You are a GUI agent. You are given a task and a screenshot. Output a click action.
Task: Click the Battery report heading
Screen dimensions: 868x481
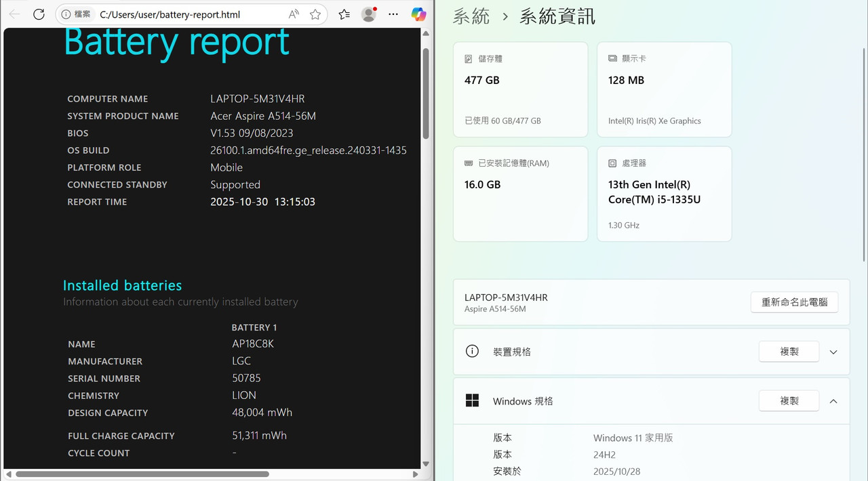click(177, 42)
